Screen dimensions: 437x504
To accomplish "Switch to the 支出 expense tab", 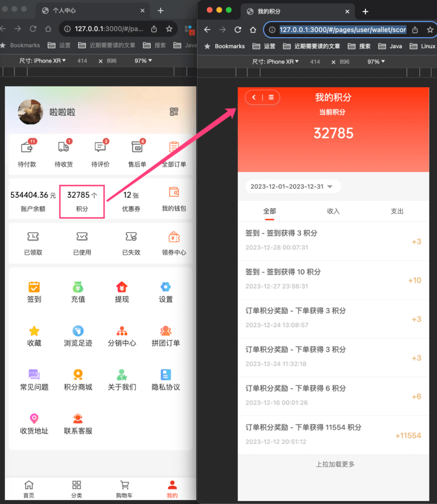I will 397,211.
